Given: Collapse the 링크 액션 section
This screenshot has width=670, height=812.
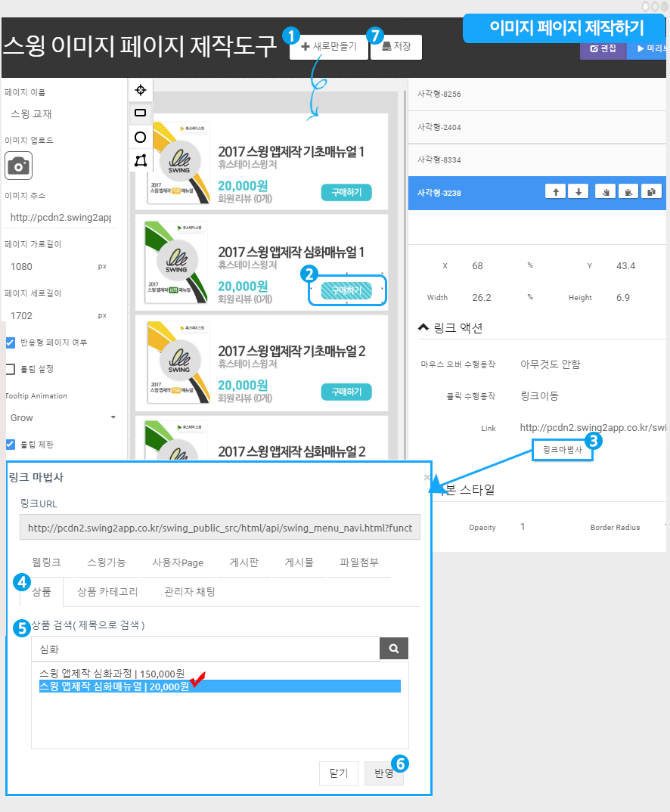Looking at the screenshot, I should (423, 327).
